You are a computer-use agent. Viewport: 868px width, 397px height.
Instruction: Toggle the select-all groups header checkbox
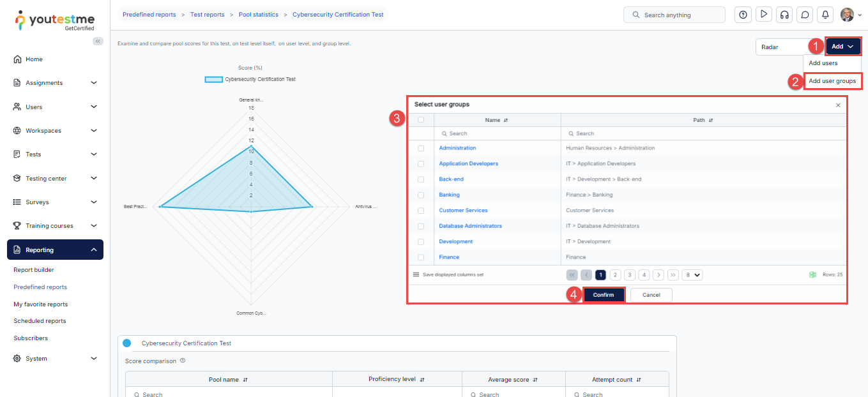click(x=421, y=120)
